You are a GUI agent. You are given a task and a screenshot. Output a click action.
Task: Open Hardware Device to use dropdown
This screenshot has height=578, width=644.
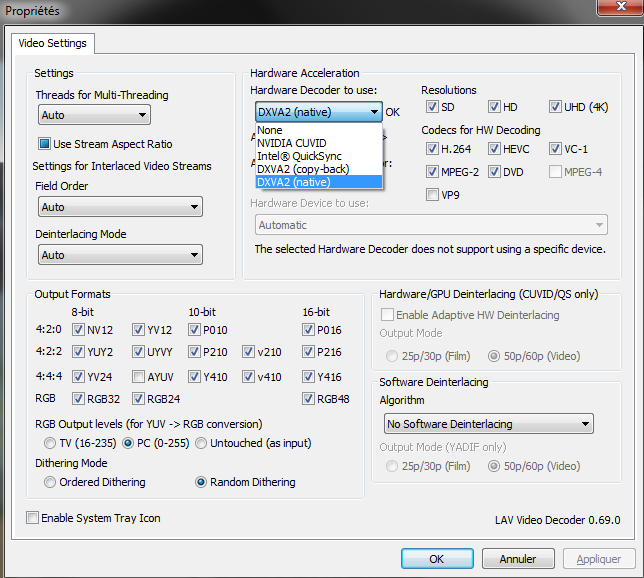431,225
